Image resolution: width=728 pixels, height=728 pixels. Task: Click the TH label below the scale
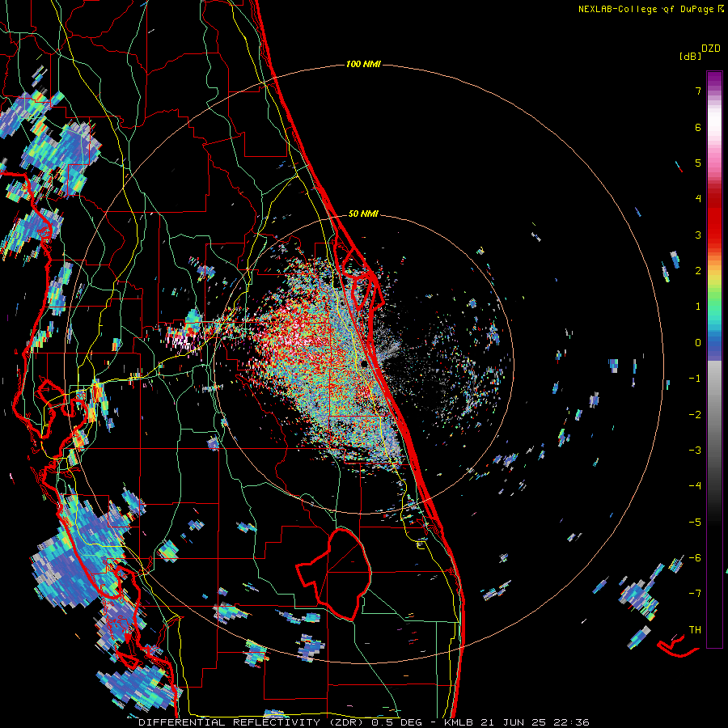click(695, 629)
